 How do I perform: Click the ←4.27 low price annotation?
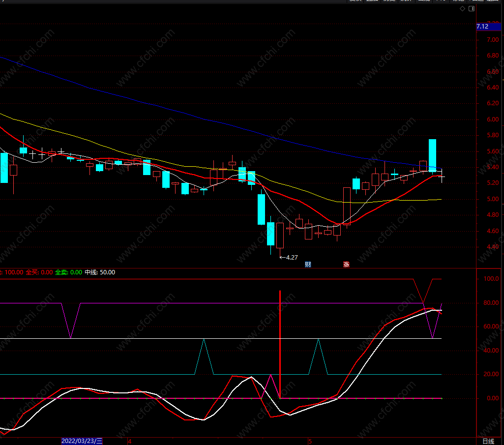click(289, 257)
